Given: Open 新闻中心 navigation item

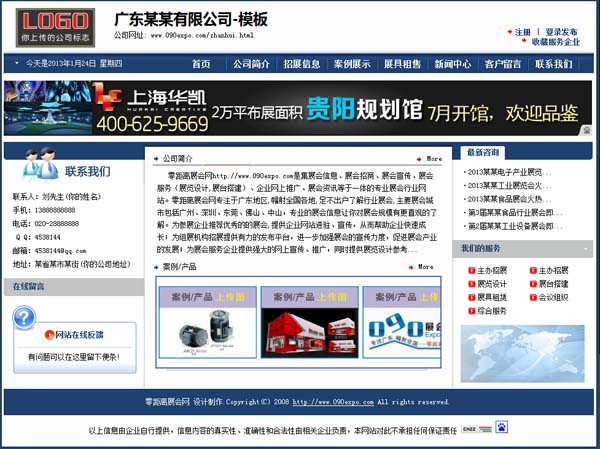Looking at the screenshot, I should [453, 64].
